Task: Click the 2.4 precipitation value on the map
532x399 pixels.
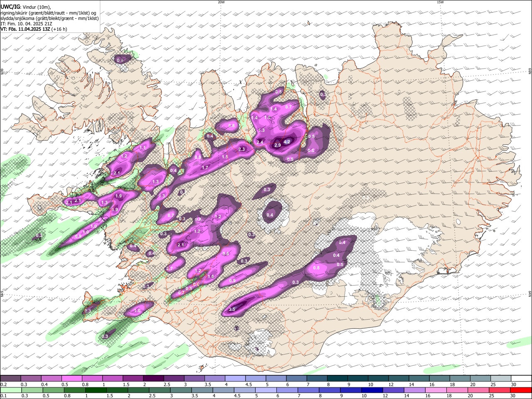Action: pos(260,142)
